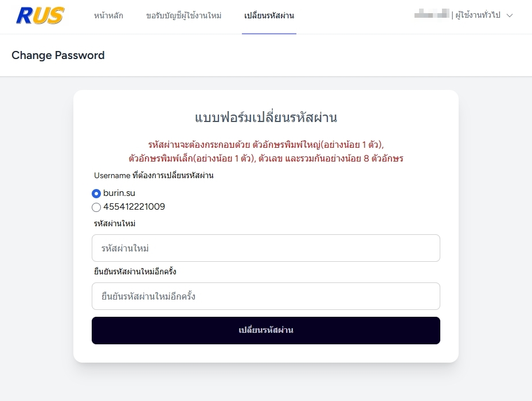Click the Change Password page heading

pos(58,55)
